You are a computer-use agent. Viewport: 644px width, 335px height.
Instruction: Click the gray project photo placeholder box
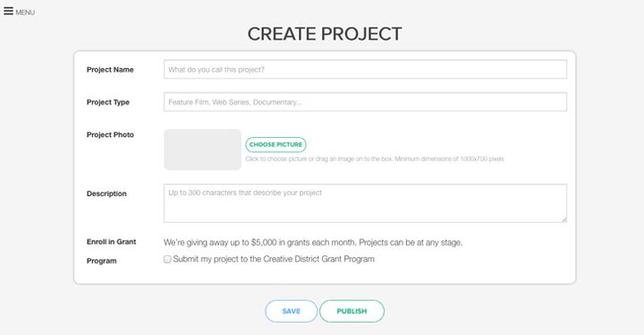202,150
